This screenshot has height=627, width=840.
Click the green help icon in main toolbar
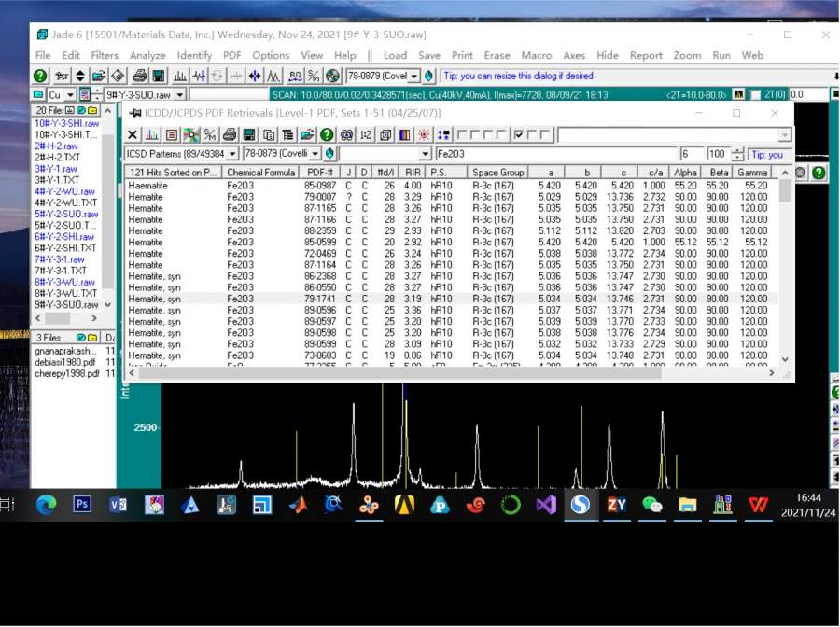click(40, 76)
